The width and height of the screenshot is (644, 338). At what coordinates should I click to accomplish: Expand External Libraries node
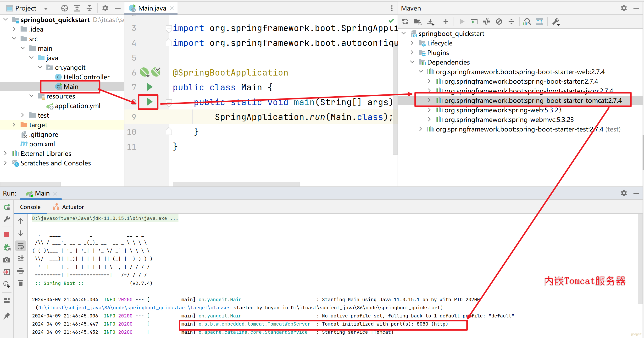tap(6, 153)
